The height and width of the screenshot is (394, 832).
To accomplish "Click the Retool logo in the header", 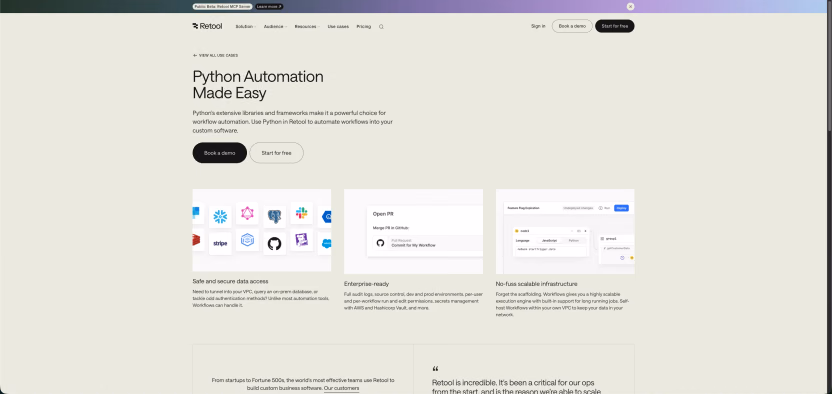I will [x=207, y=26].
